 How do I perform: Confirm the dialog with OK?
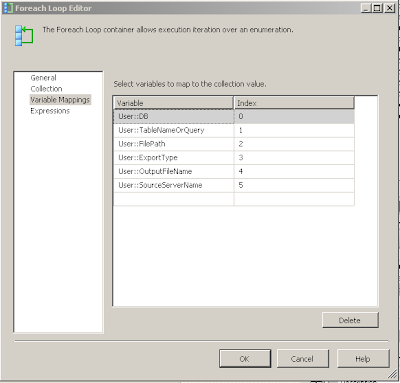click(x=245, y=359)
